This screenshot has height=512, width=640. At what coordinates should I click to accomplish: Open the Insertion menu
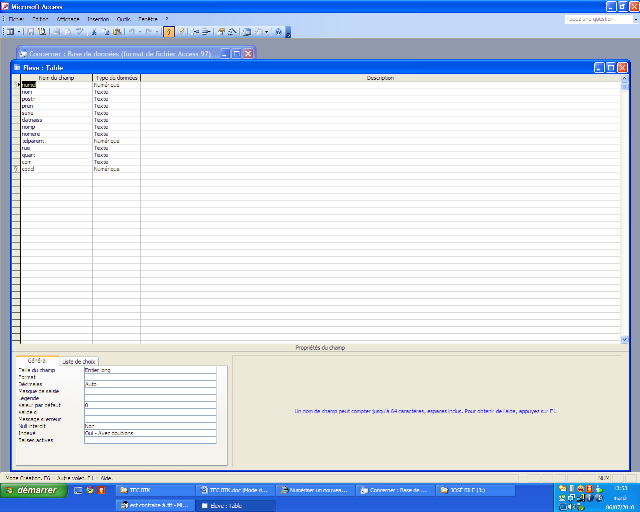click(98, 19)
